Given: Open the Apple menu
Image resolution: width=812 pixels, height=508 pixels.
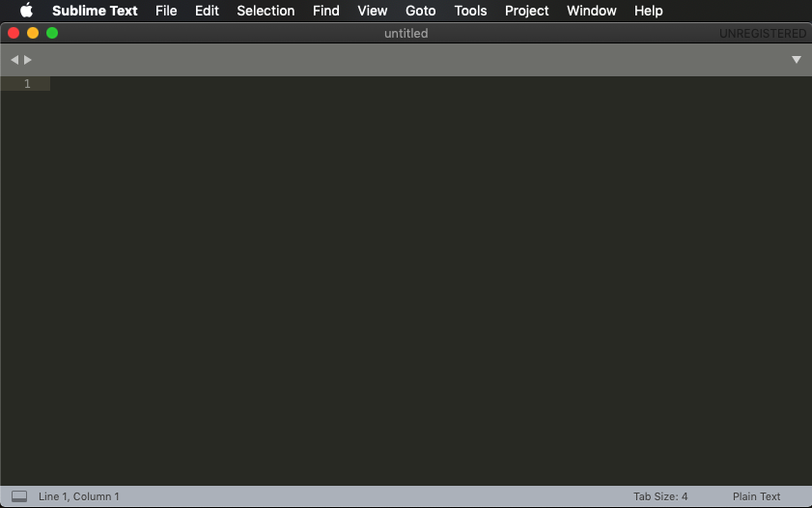Looking at the screenshot, I should point(26,11).
